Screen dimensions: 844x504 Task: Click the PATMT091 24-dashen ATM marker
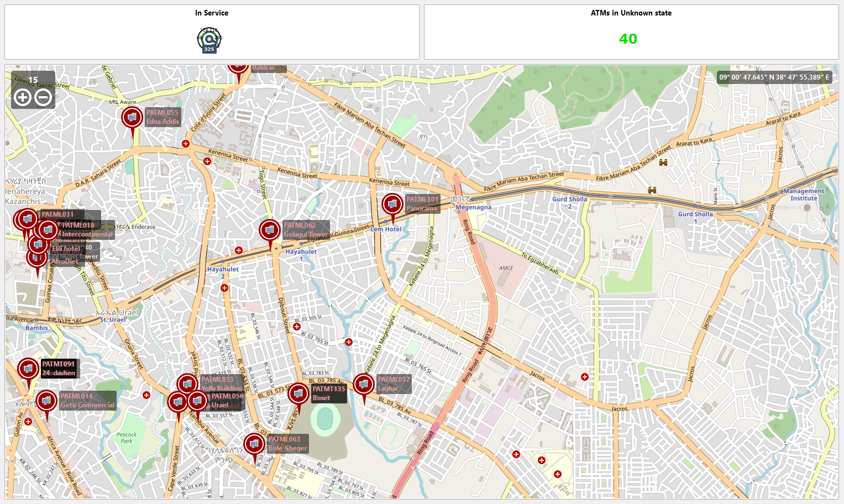[28, 369]
